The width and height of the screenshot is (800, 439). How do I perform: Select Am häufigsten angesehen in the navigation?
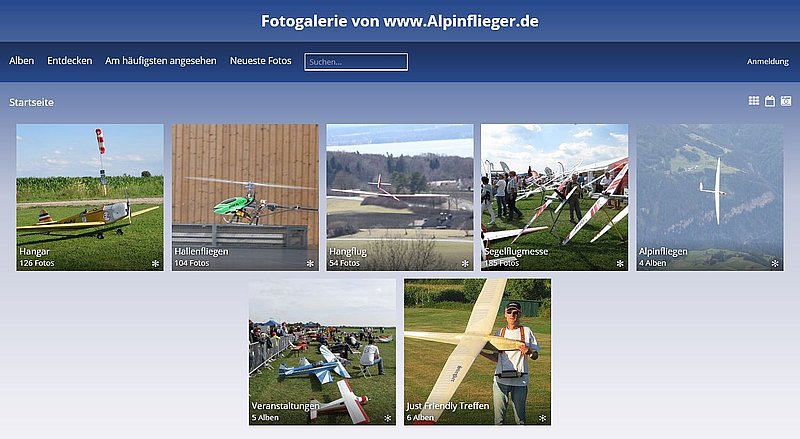tap(161, 61)
